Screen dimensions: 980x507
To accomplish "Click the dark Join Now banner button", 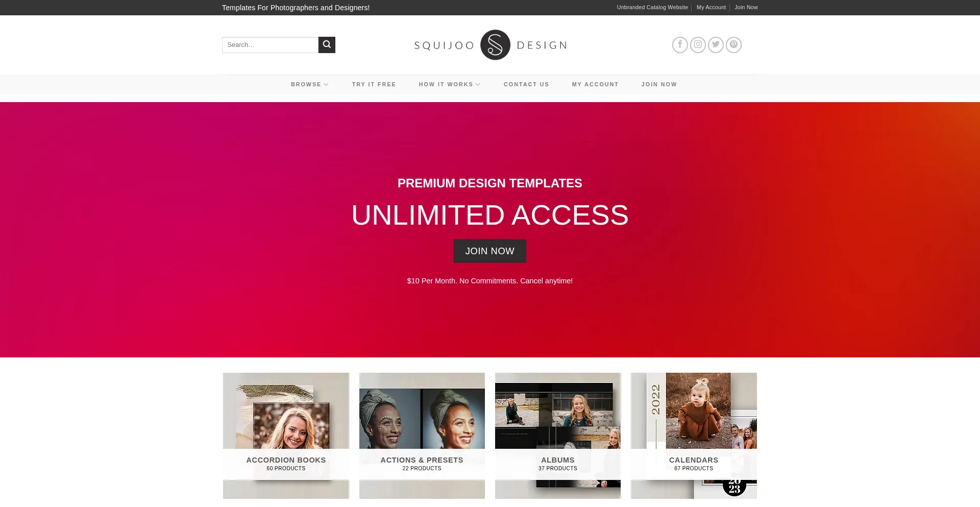I will pos(490,251).
